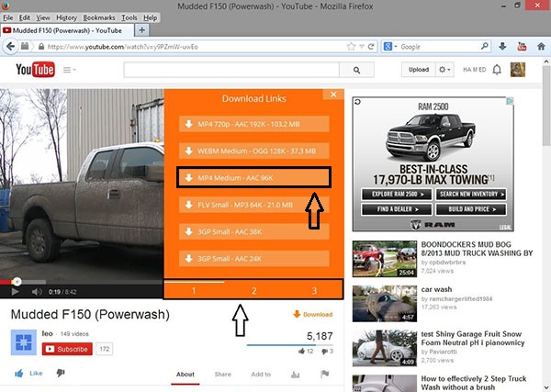The width and height of the screenshot is (551, 392).
Task: Open the address bar history dropdown arrow
Action: pos(361,47)
